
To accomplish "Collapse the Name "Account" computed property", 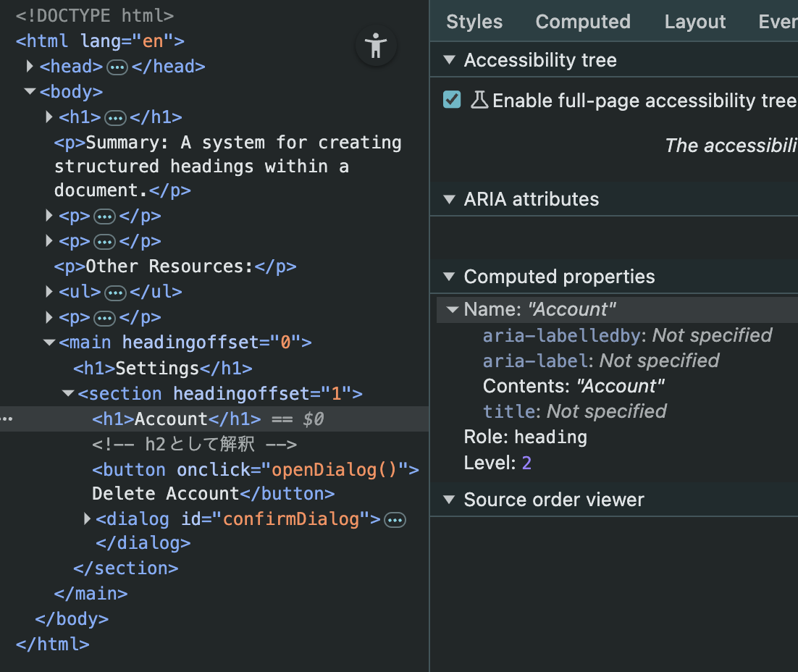I will click(x=452, y=308).
